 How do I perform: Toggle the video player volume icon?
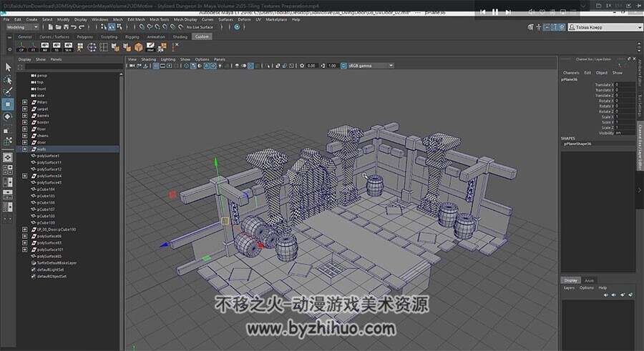click(x=532, y=12)
